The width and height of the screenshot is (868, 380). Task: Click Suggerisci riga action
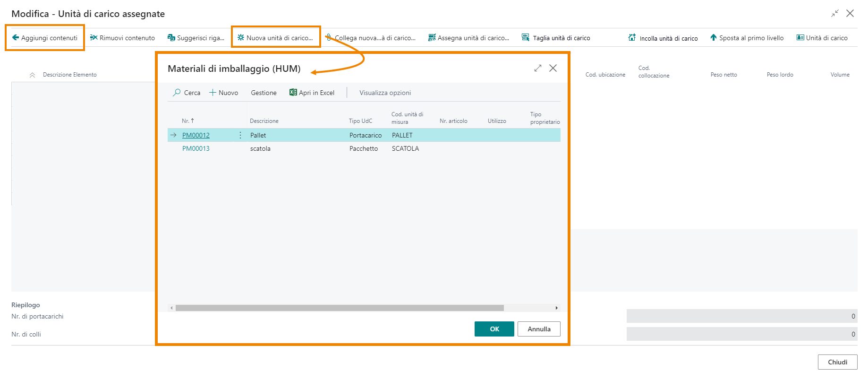pyautogui.click(x=196, y=38)
